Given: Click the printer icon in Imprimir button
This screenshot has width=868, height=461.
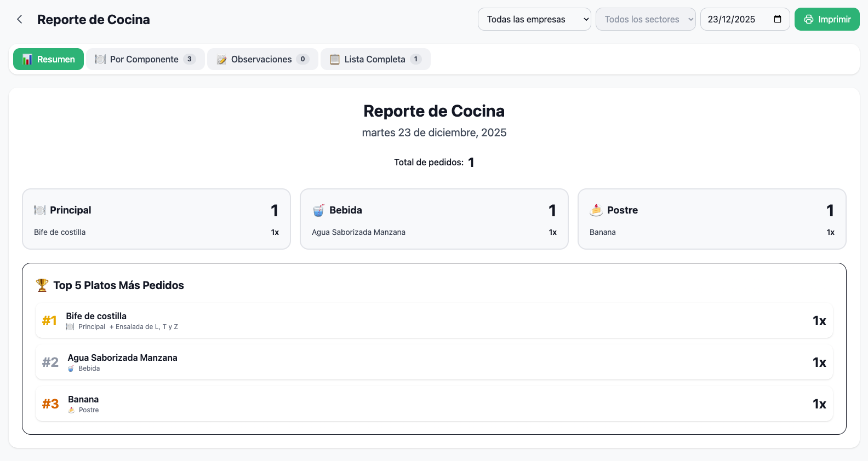Looking at the screenshot, I should click(809, 20).
